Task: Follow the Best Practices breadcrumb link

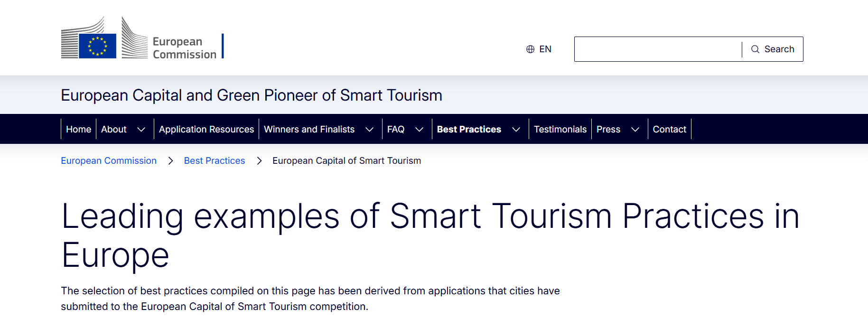Action: point(215,161)
